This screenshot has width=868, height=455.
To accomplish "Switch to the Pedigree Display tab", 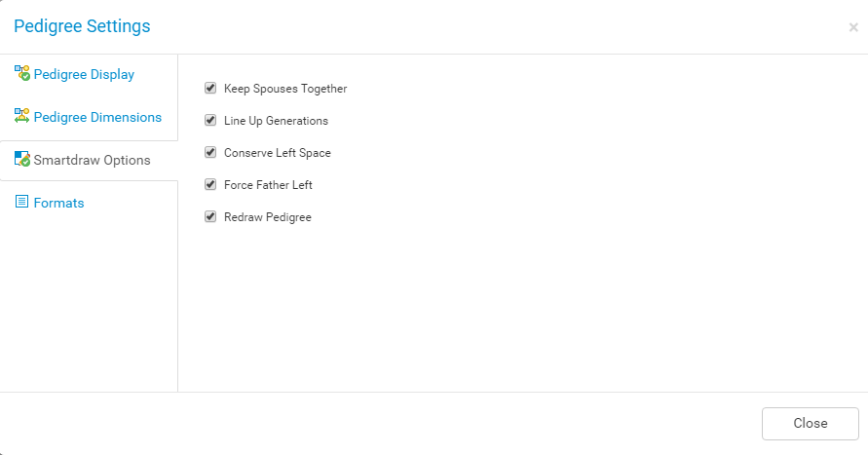I will (x=84, y=74).
